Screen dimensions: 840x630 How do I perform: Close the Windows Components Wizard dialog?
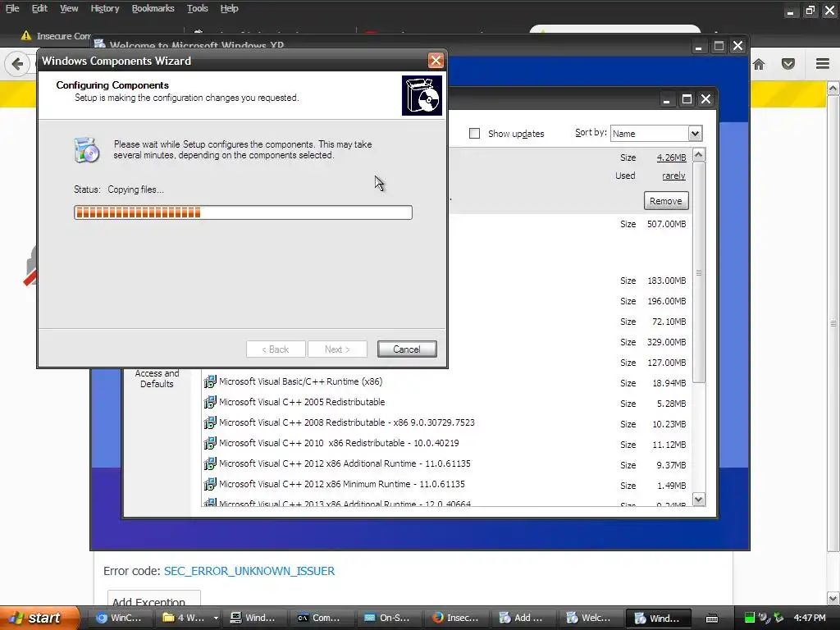point(436,61)
